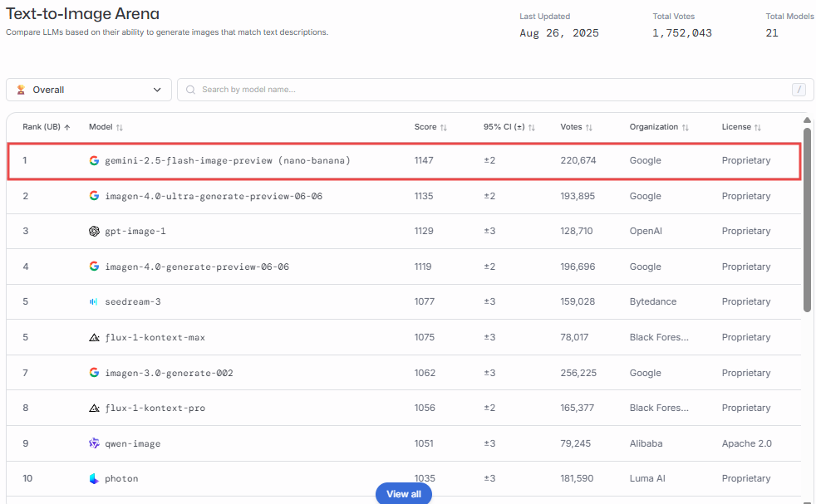Screen dimensions: 816x504
Task: Click the Black Forest logo beside flux-1-kontext-max
Action: (94, 337)
